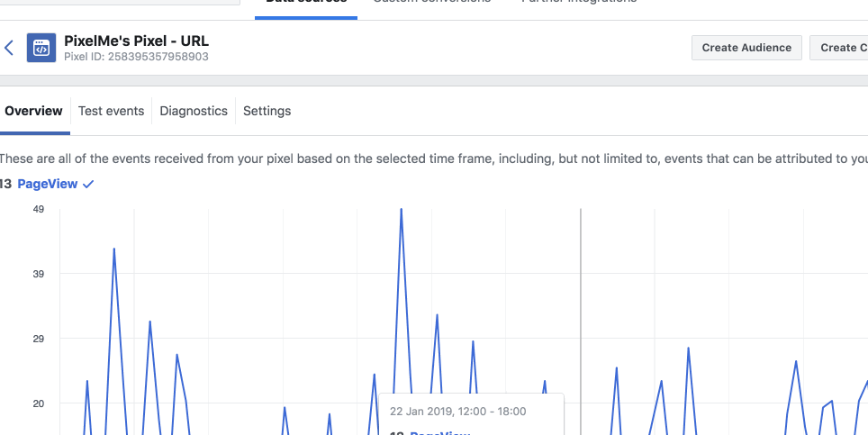
Task: Click the 20 label on the y-axis
Action: [x=39, y=403]
